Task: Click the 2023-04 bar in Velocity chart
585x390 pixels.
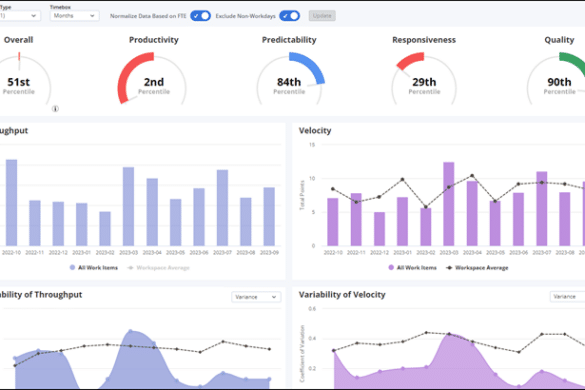Action: click(x=472, y=213)
